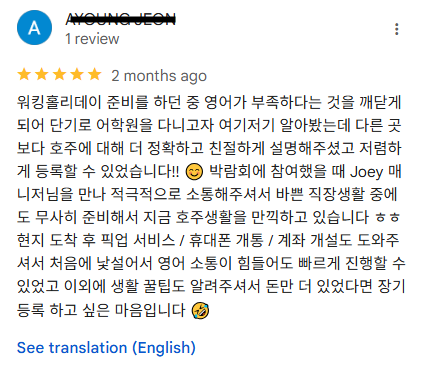The height and width of the screenshot is (369, 422).
Task: Click the first gold rating star
Action: point(24,74)
